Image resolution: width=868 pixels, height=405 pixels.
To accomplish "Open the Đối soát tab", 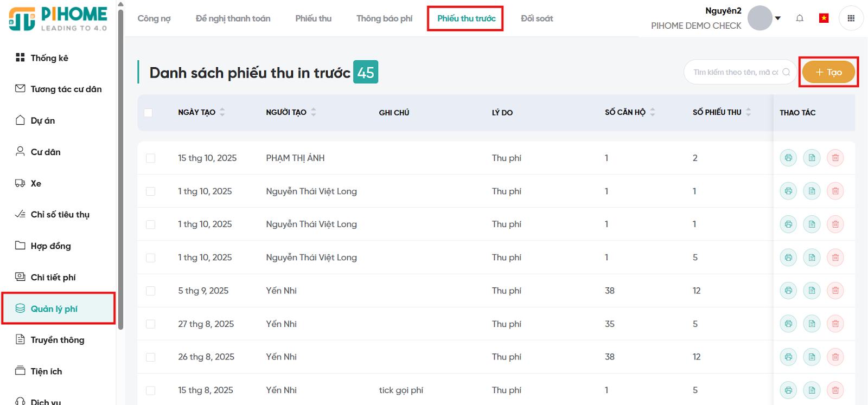I will 537,18.
